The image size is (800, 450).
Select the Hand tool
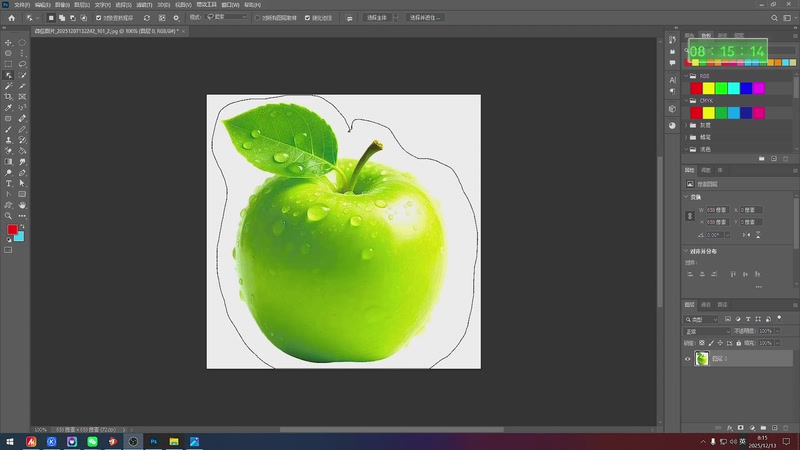tap(22, 205)
